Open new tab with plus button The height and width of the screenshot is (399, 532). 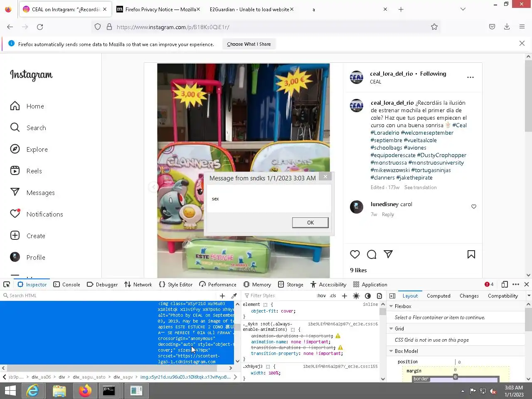(x=401, y=9)
